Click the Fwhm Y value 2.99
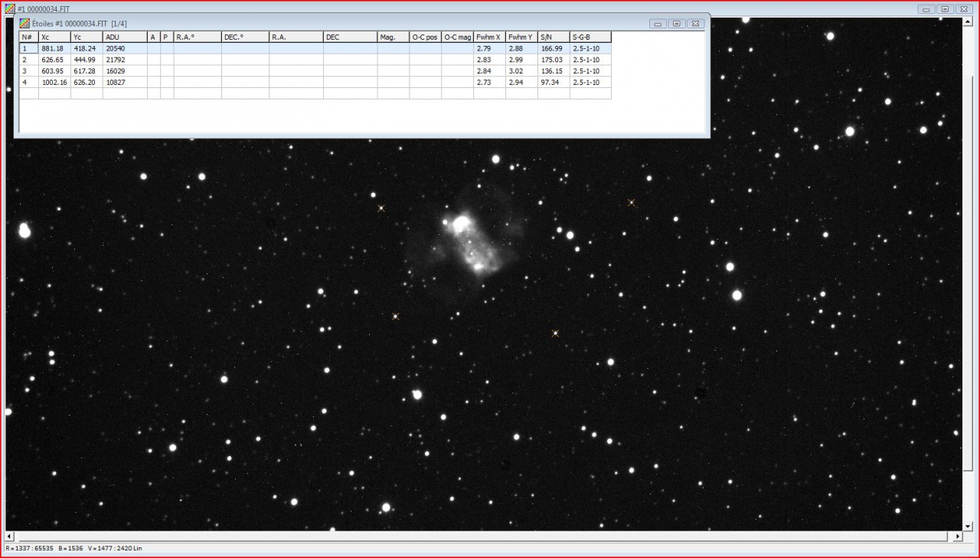The height and width of the screenshot is (558, 980). [x=516, y=60]
